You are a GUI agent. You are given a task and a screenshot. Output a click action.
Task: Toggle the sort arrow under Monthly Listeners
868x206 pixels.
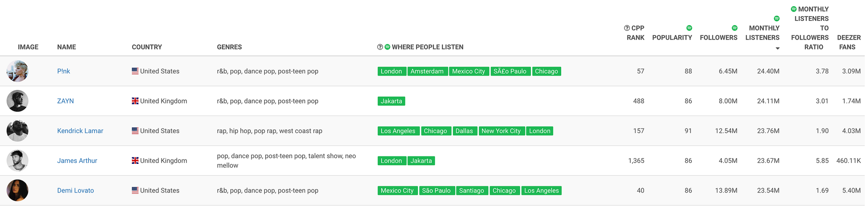[777, 48]
